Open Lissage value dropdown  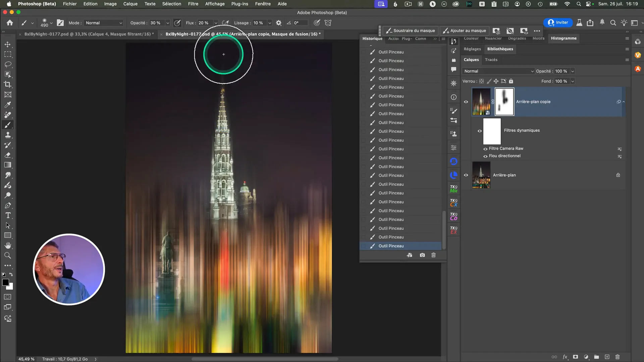point(270,23)
